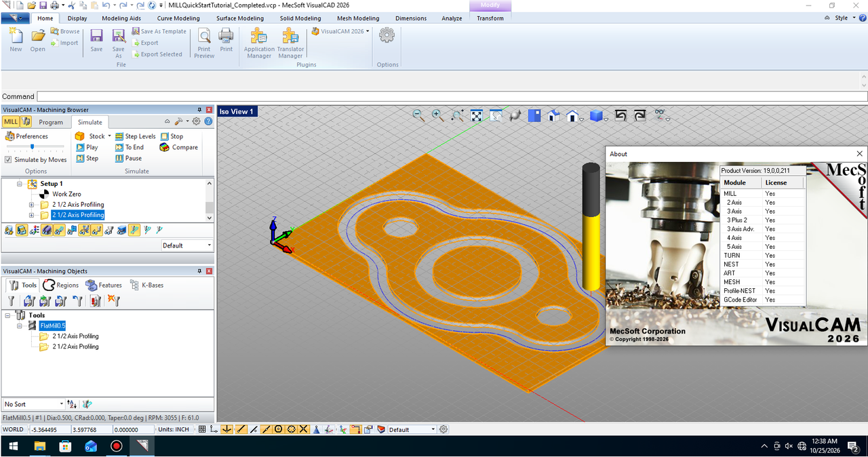
Task: Click the Browse button in File group
Action: 64,31
